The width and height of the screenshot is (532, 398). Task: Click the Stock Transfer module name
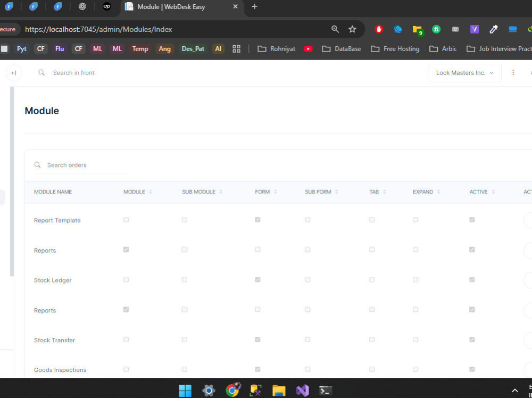[x=54, y=340]
